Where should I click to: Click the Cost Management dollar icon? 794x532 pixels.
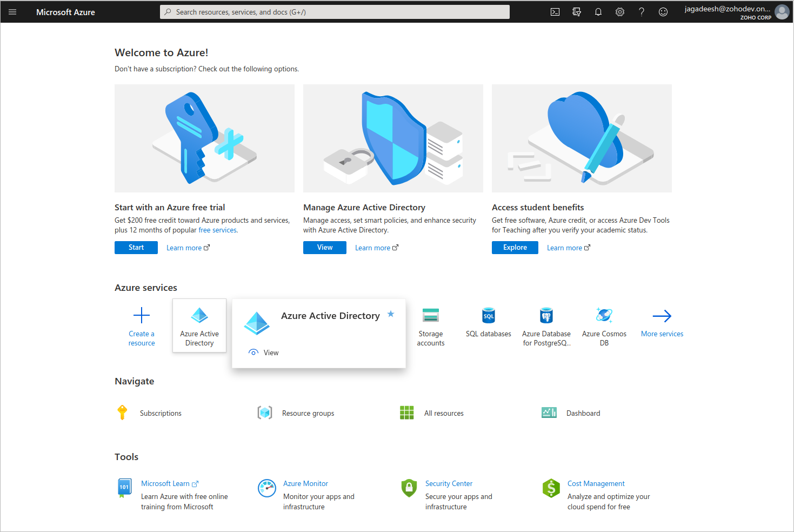coord(551,488)
